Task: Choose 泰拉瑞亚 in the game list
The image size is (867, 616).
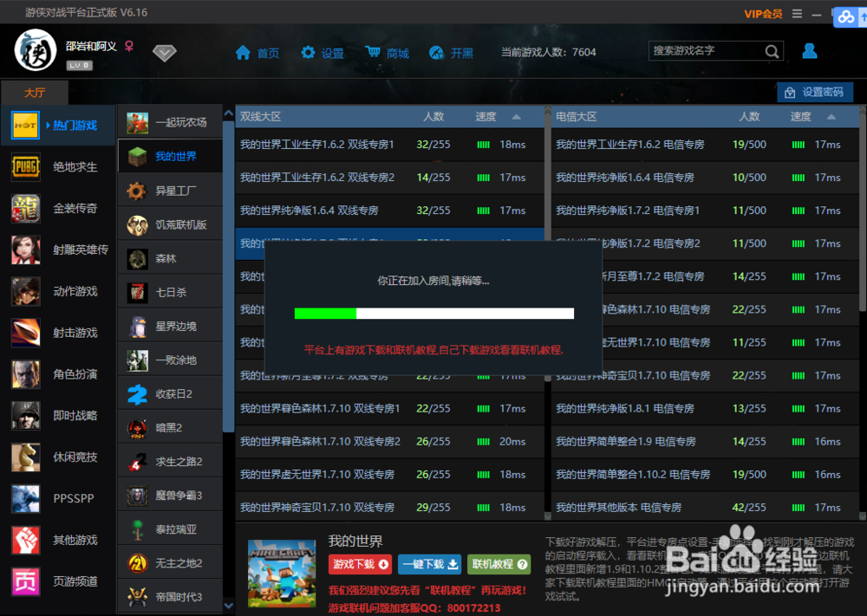Action: coord(170,529)
